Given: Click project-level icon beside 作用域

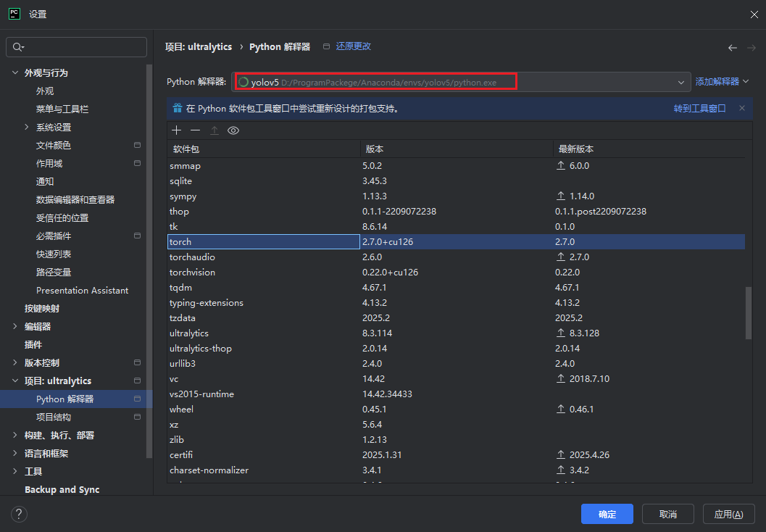Looking at the screenshot, I should [137, 163].
